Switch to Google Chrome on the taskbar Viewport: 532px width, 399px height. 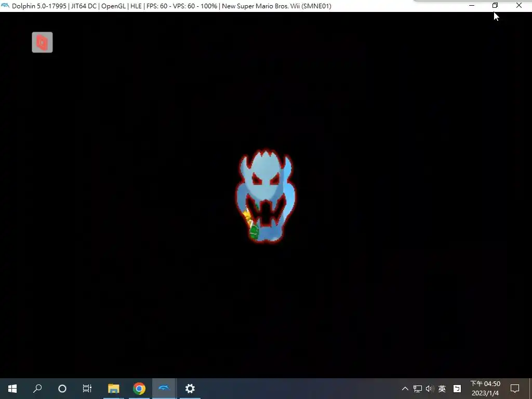[139, 389]
